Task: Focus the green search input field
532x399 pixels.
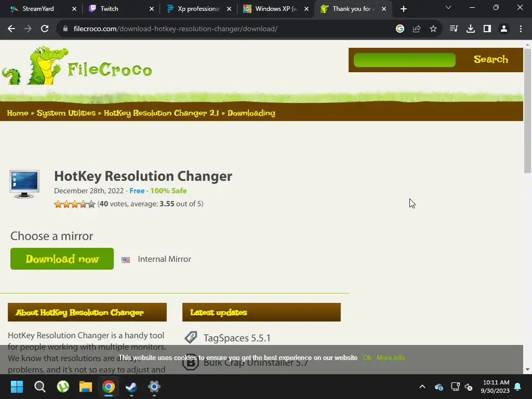Action: coord(404,60)
